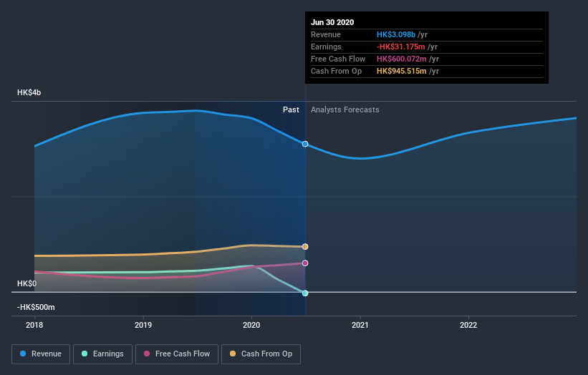588x375 pixels.
Task: Click the 2021 x-axis label
Action: click(x=360, y=325)
